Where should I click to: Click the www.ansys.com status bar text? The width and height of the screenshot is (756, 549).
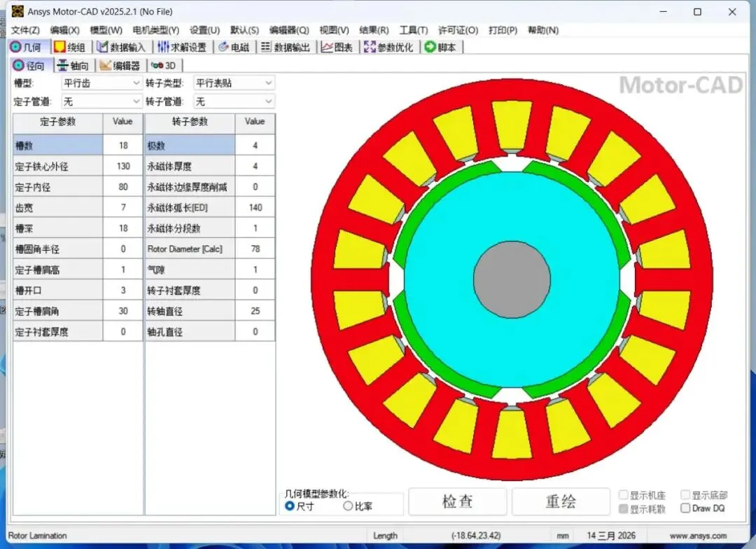click(x=698, y=536)
